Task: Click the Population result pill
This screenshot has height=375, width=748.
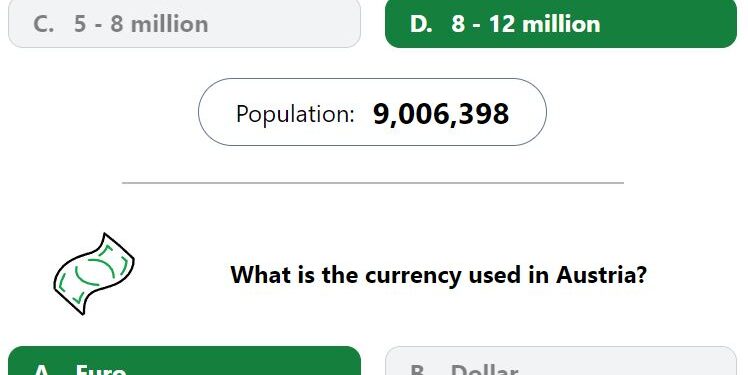Action: (x=372, y=112)
